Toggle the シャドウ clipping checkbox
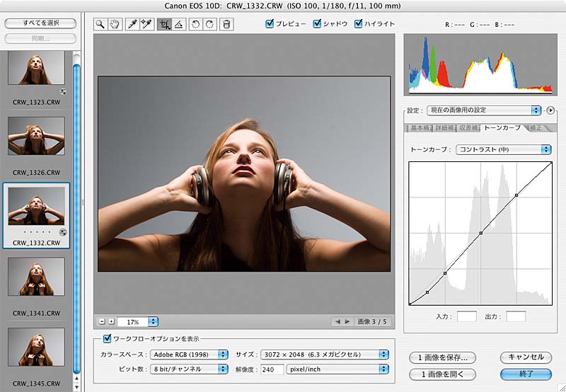566x392 pixels. [x=317, y=24]
